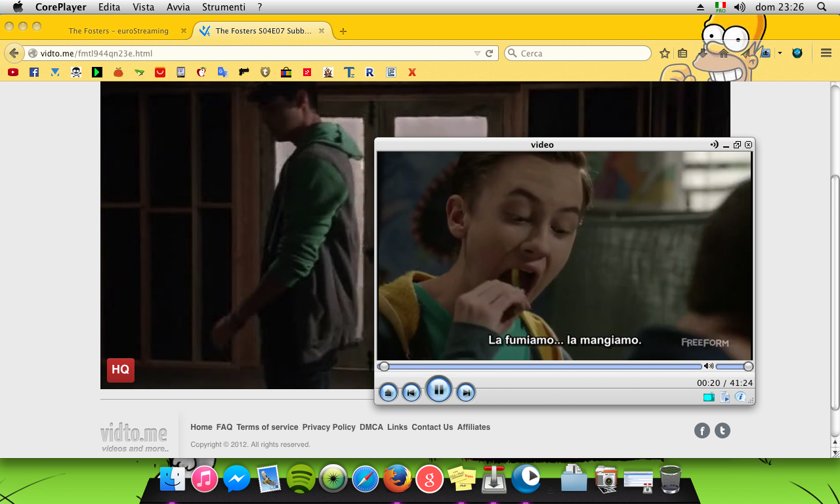Open the DMCA link
Image resolution: width=840 pixels, height=504 pixels.
371,427
